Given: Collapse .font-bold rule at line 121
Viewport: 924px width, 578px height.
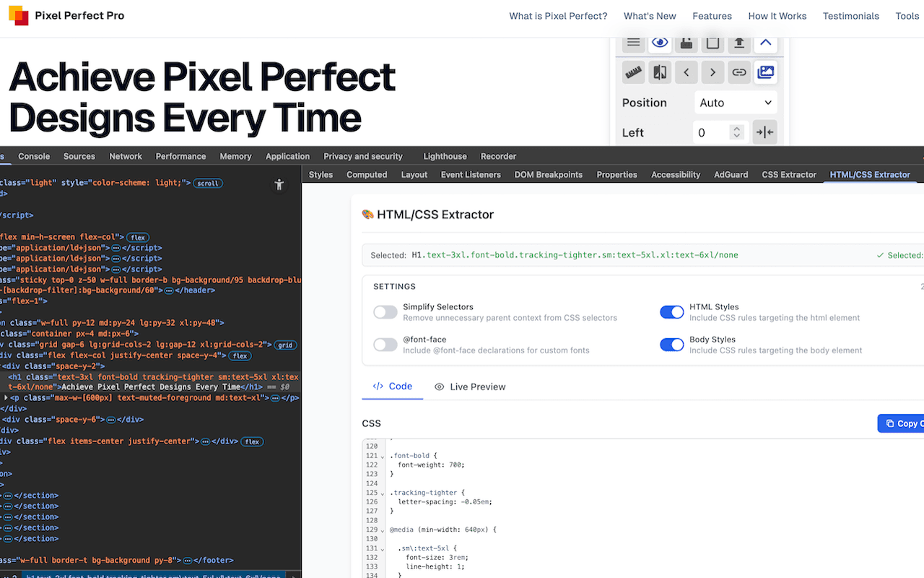Looking at the screenshot, I should coord(383,457).
